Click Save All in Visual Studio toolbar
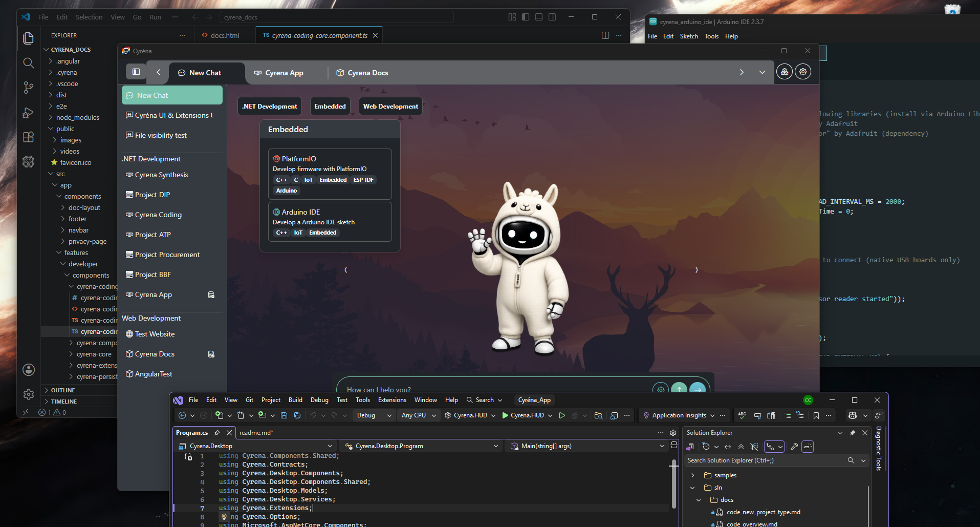Viewport: 980px width, 527px height. (297, 415)
